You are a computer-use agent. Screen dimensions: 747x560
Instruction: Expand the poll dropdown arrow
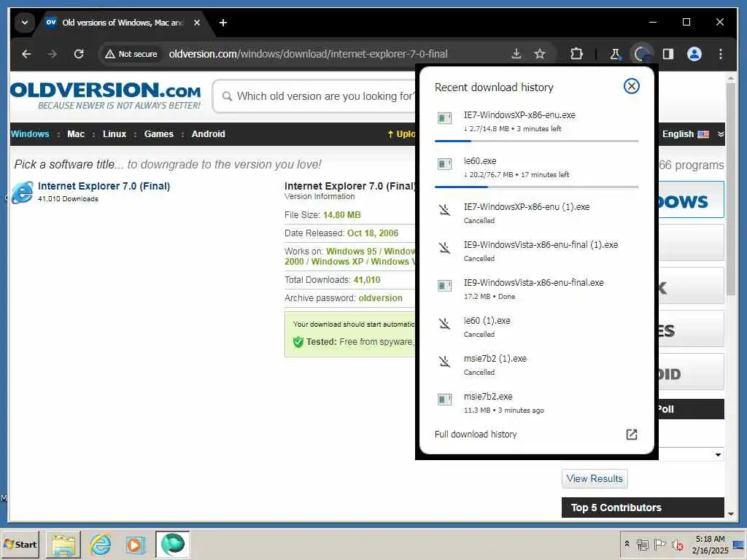(x=718, y=455)
